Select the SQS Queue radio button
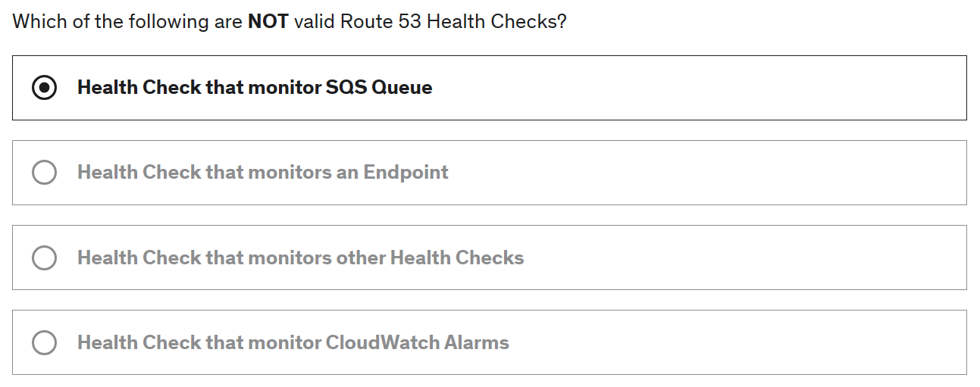 pos(45,88)
